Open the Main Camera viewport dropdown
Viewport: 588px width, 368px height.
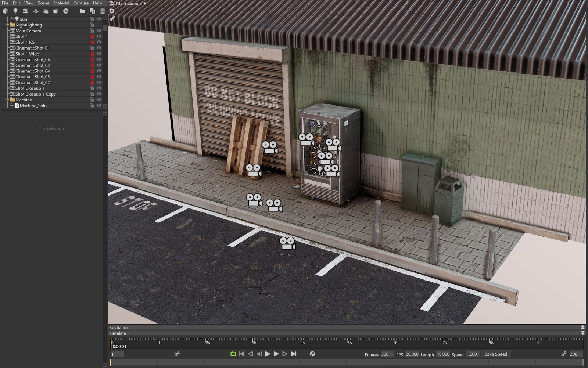131,3
